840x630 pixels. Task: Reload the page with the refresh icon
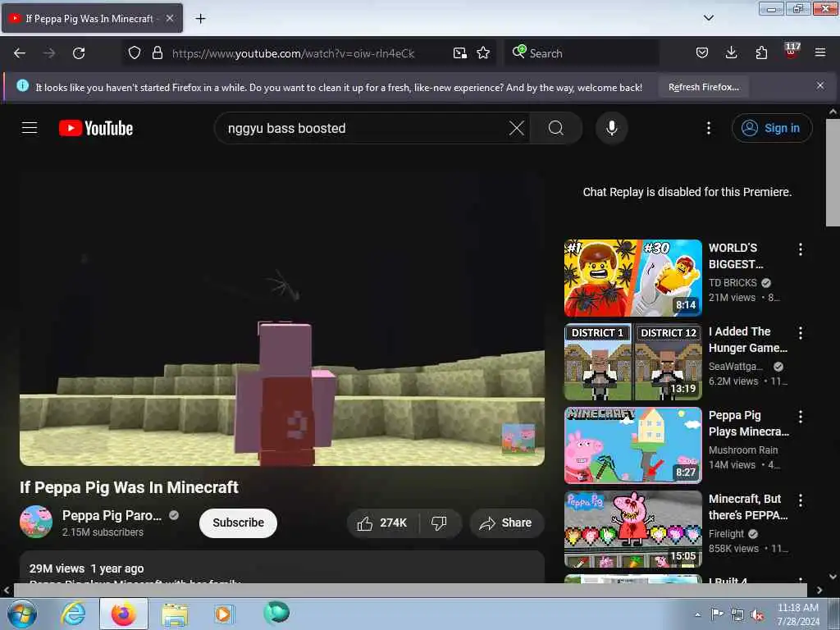pyautogui.click(x=79, y=53)
